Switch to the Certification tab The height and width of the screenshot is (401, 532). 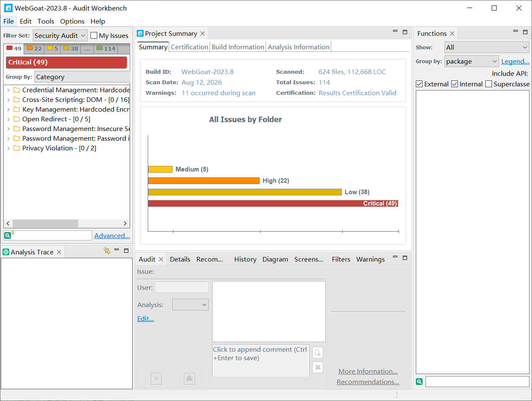coord(189,47)
